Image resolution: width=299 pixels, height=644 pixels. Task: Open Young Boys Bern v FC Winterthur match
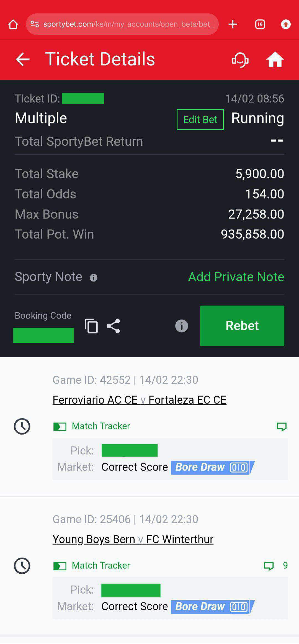click(x=133, y=539)
